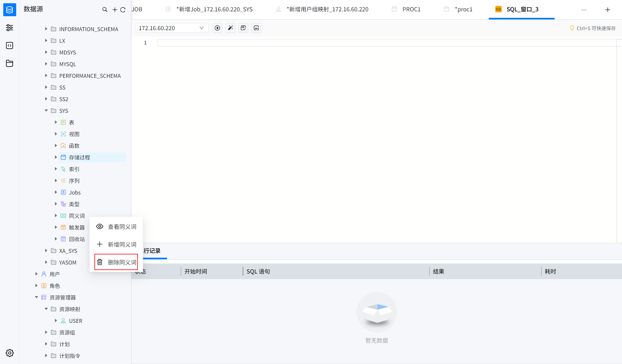Viewport: 622px width, 364px height.
Task: Open the folder icon in left sidebar
Action: click(10, 63)
